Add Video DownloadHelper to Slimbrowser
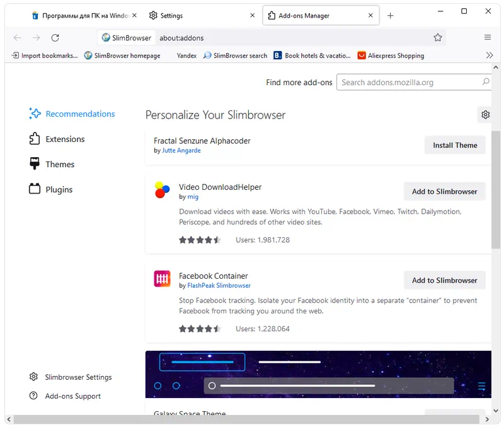This screenshot has width=504, height=427. [445, 192]
